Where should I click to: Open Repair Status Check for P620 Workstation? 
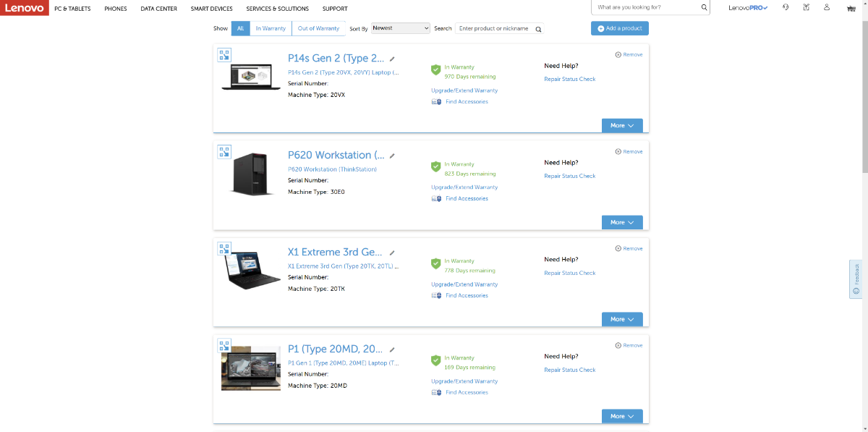pyautogui.click(x=569, y=176)
